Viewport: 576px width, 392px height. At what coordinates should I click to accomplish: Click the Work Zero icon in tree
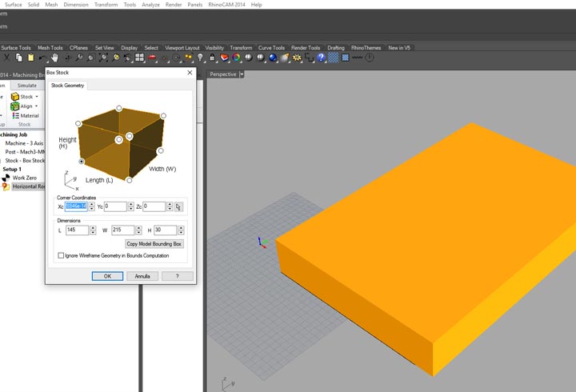(6, 178)
